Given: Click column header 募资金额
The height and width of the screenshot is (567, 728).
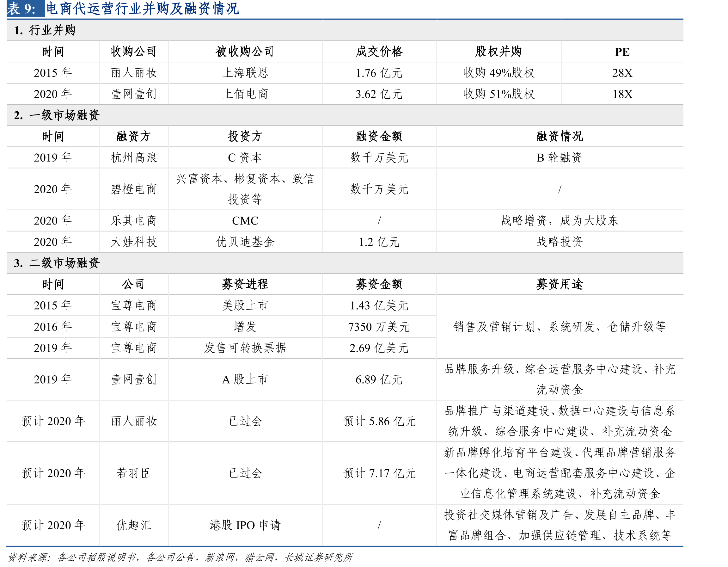Looking at the screenshot, I should tap(379, 284).
